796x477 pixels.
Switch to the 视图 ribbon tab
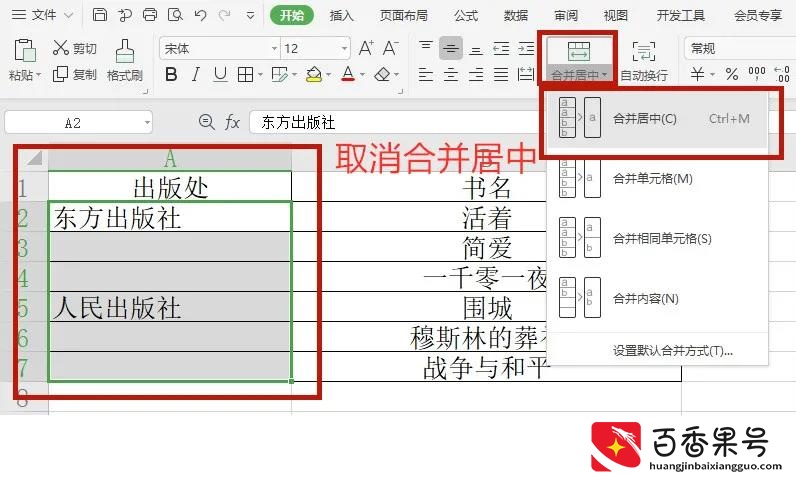tap(615, 15)
